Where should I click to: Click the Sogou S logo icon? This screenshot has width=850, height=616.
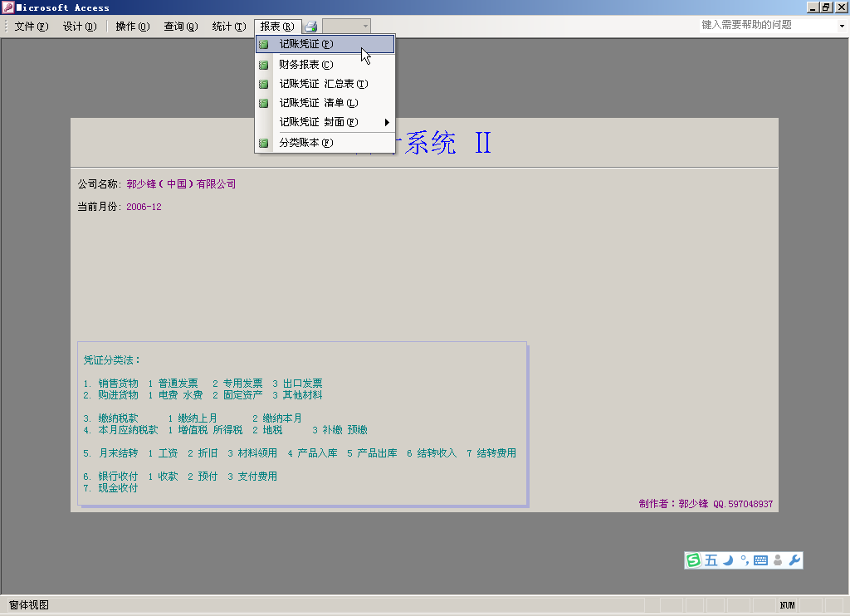[693, 560]
